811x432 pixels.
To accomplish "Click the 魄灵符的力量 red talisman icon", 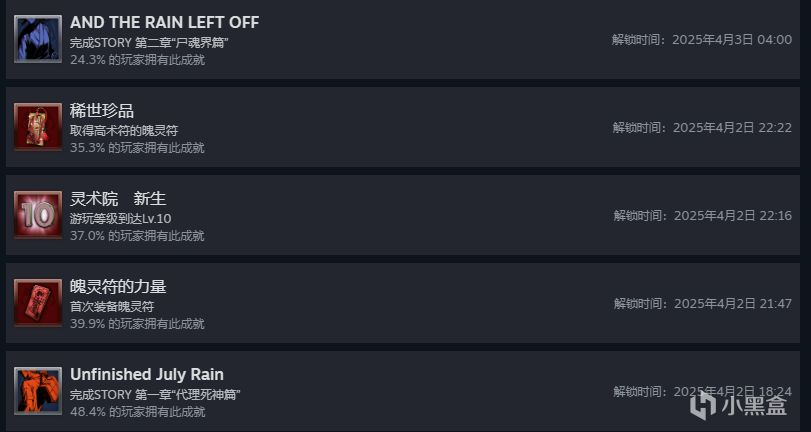I will (x=38, y=303).
